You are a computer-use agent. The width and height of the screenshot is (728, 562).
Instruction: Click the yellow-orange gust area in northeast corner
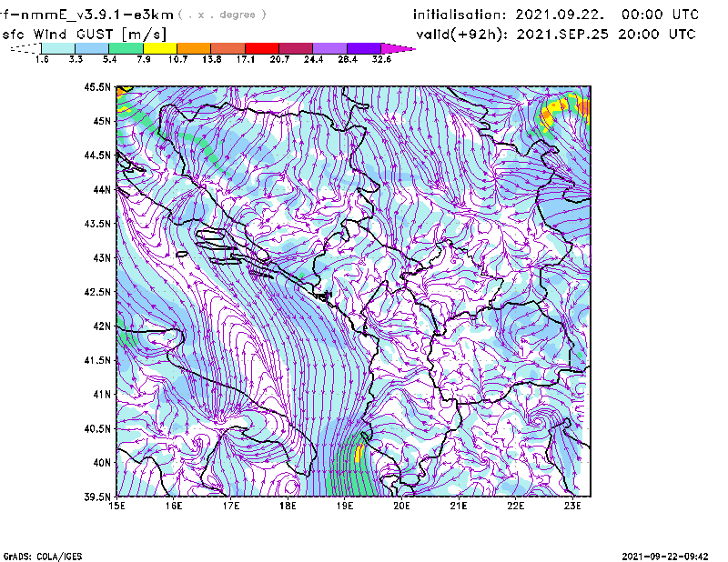coord(564,111)
